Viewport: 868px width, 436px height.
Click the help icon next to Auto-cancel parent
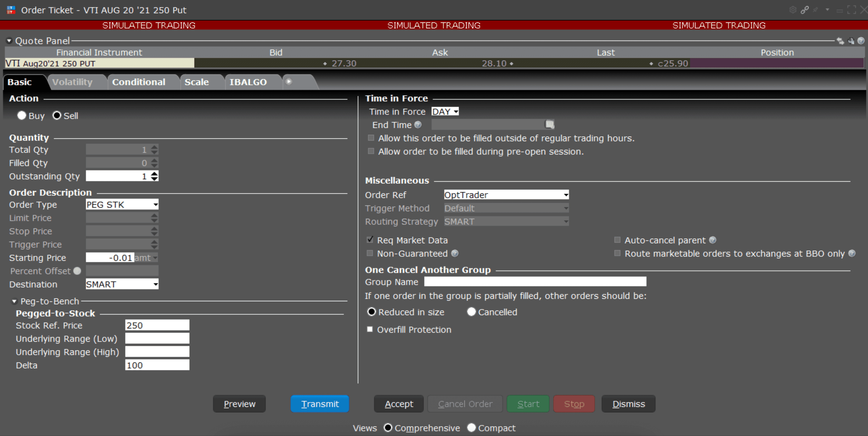click(x=712, y=240)
